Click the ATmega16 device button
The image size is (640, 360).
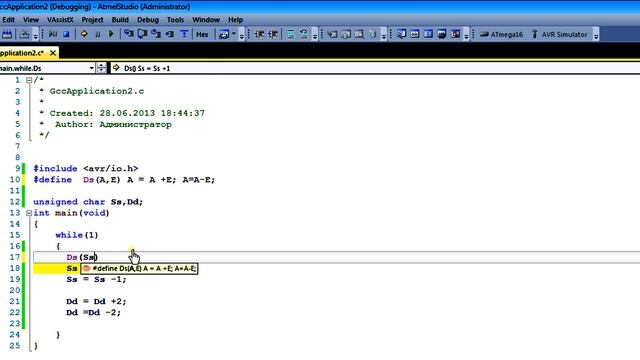501,35
